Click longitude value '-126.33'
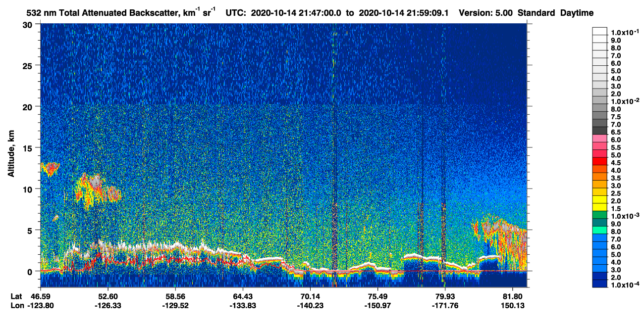This screenshot has height=330, width=644. coord(107,306)
